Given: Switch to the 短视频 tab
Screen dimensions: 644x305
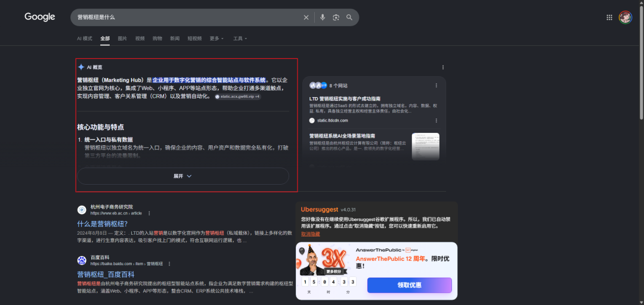Looking at the screenshot, I should click(x=194, y=38).
